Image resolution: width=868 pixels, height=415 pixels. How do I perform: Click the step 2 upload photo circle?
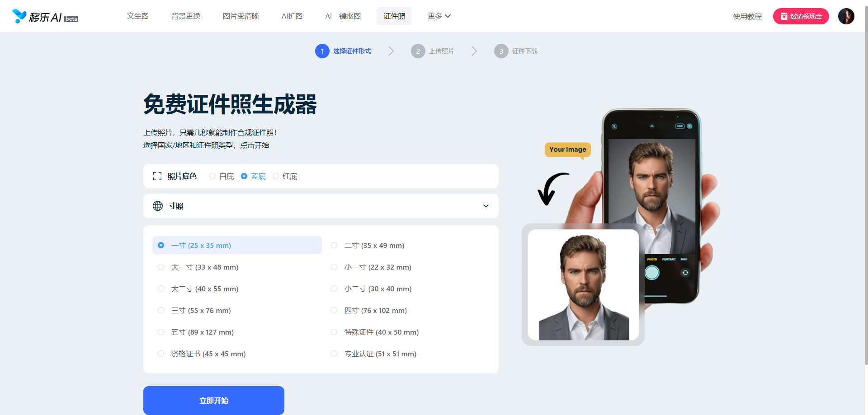418,51
